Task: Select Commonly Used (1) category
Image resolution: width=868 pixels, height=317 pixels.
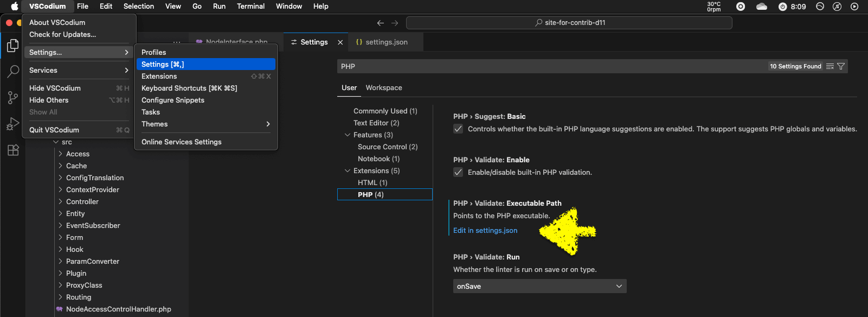Action: tap(385, 111)
